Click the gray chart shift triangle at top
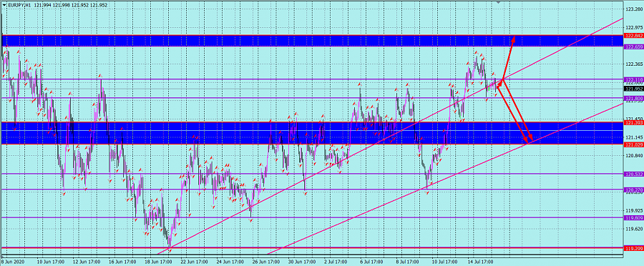The height and width of the screenshot is (266, 644). click(498, 2)
